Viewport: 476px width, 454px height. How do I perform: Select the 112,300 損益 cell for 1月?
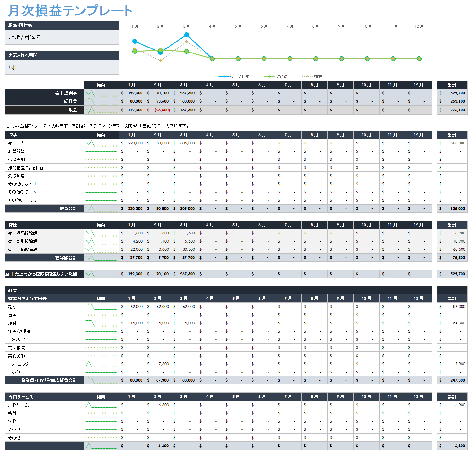132,110
